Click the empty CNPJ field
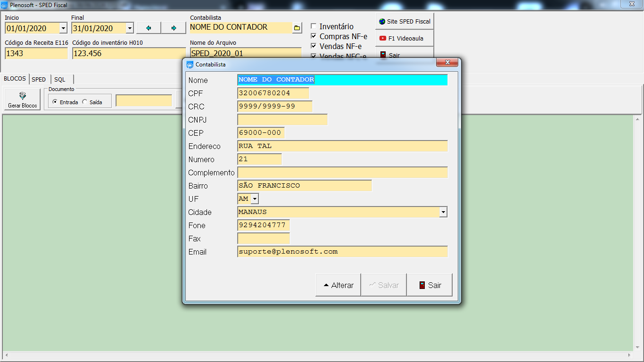Viewport: 644px width, 362px height. (282, 120)
